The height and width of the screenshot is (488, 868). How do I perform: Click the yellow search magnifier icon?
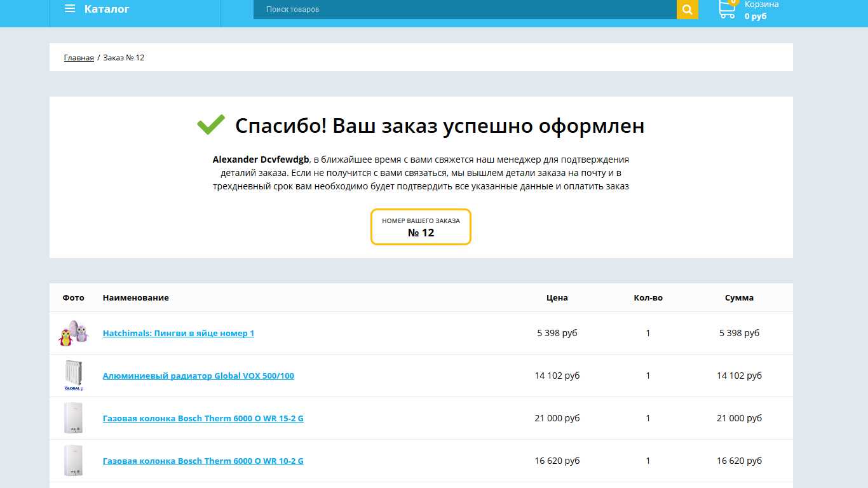tap(686, 10)
